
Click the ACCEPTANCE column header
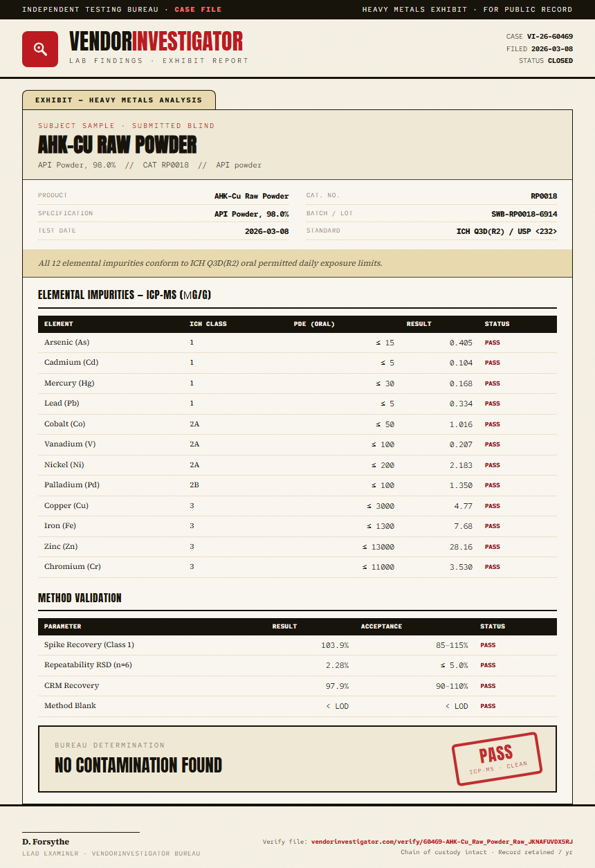(381, 626)
